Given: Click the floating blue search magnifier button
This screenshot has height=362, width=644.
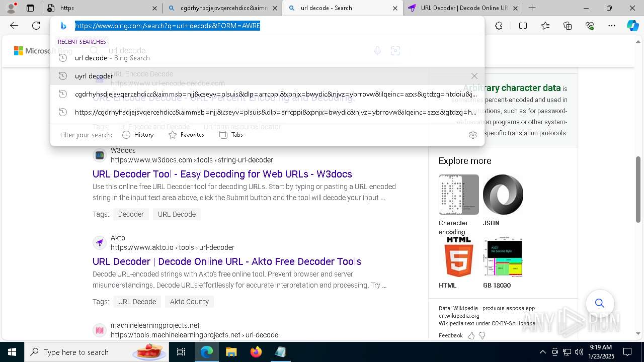Looking at the screenshot, I should 600,303.
